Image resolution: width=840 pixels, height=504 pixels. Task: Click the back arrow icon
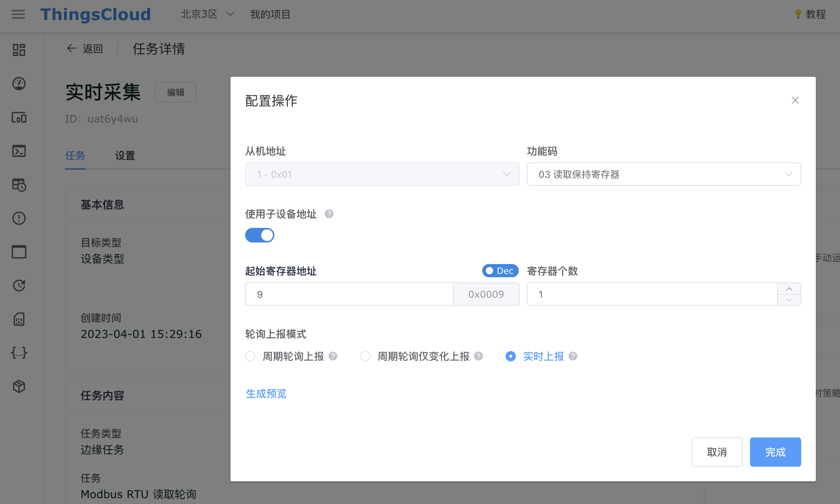coord(71,48)
